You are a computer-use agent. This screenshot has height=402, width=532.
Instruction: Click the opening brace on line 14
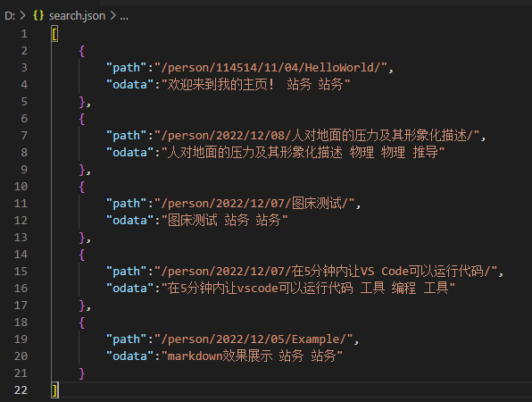tap(81, 255)
